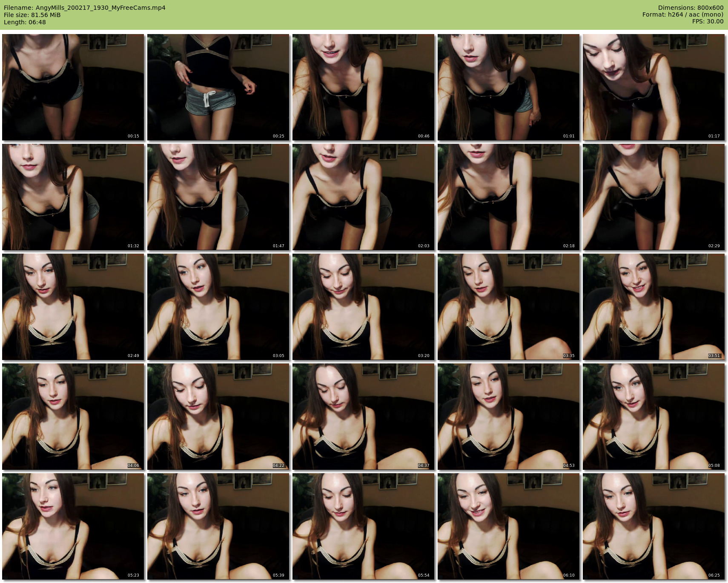
Task: Select the thumbnail timestamped 06:10
Action: pyautogui.click(x=508, y=526)
